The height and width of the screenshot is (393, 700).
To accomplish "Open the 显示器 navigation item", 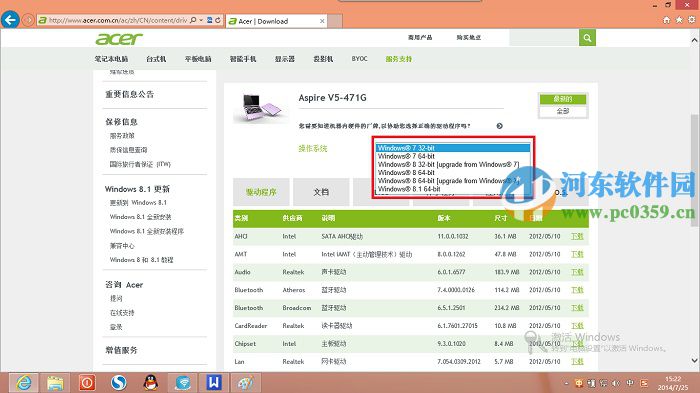I will 285,59.
